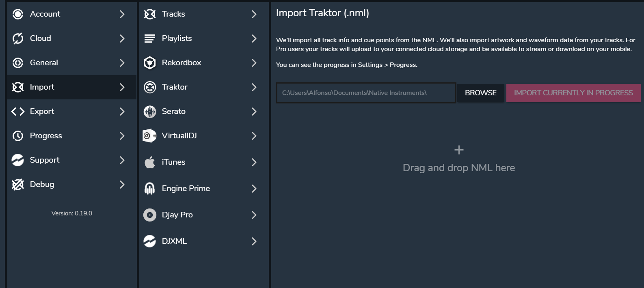Click the VirtualDJ disc icon
Viewport: 644px width, 288px height.
[x=149, y=136]
